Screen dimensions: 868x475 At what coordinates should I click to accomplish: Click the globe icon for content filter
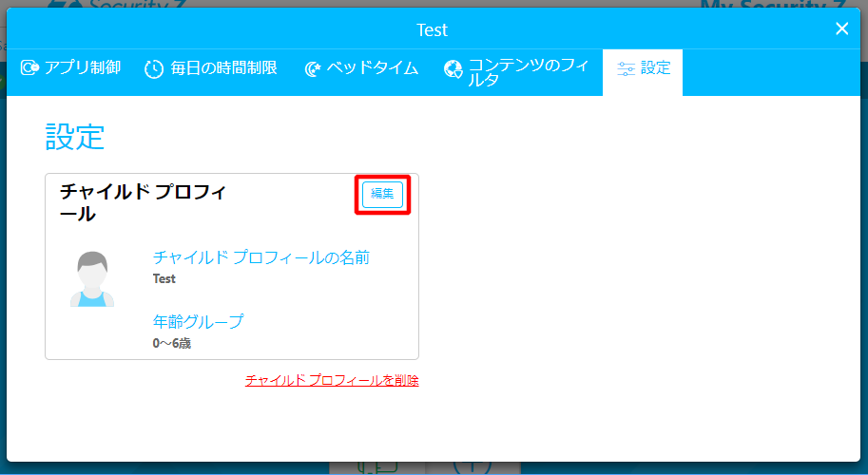click(453, 69)
